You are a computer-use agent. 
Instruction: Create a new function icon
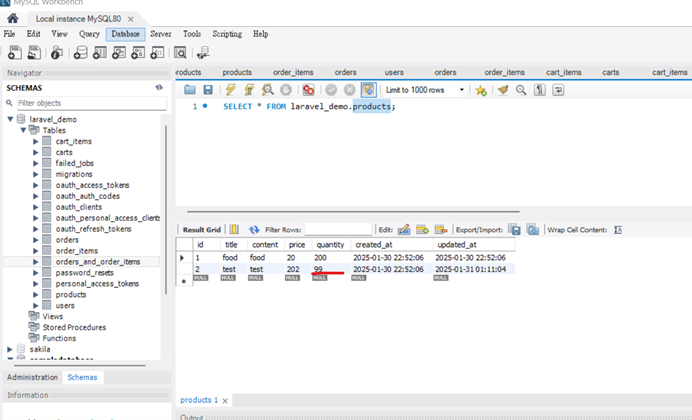tap(157, 52)
